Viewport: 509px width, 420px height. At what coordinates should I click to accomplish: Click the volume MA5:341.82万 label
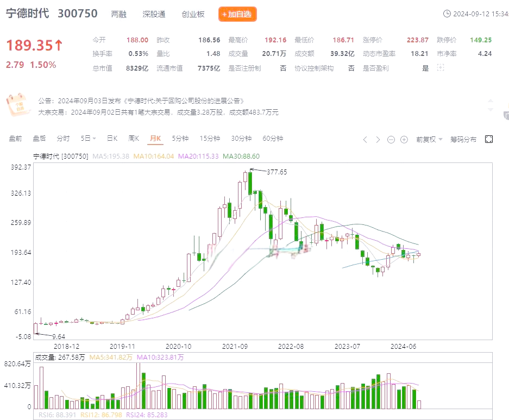[111, 358]
